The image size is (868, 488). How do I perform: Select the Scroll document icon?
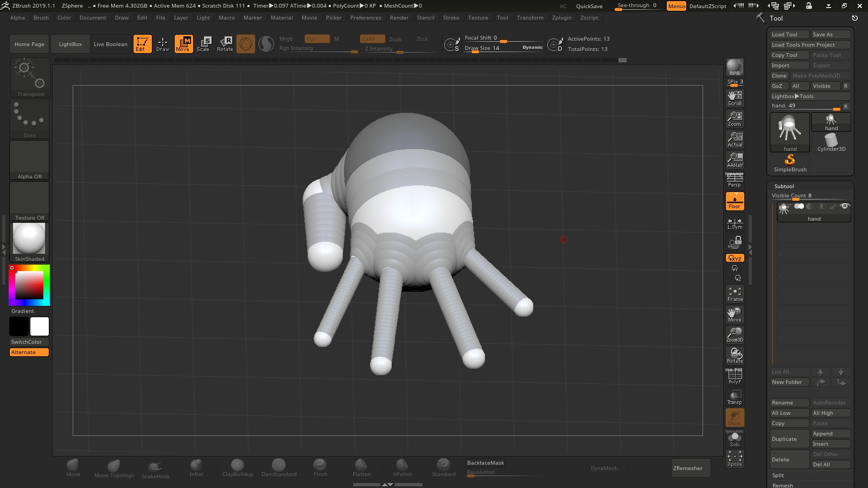tap(735, 98)
